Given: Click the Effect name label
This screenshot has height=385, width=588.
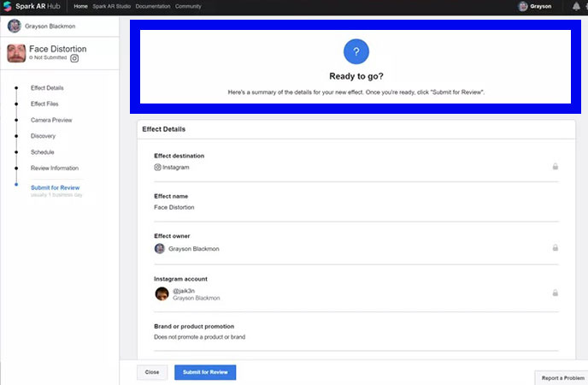Looking at the screenshot, I should [171, 196].
